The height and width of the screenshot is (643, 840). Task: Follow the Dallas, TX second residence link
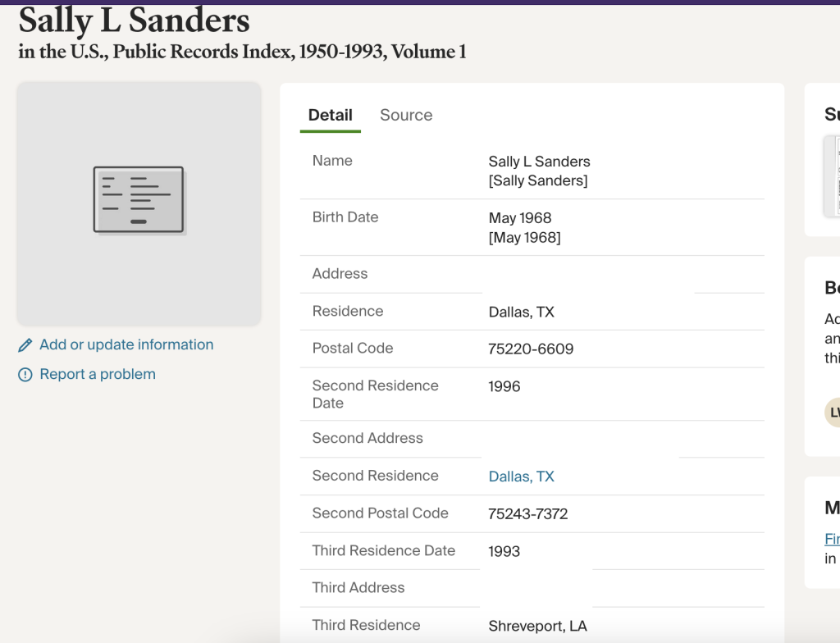pos(522,477)
